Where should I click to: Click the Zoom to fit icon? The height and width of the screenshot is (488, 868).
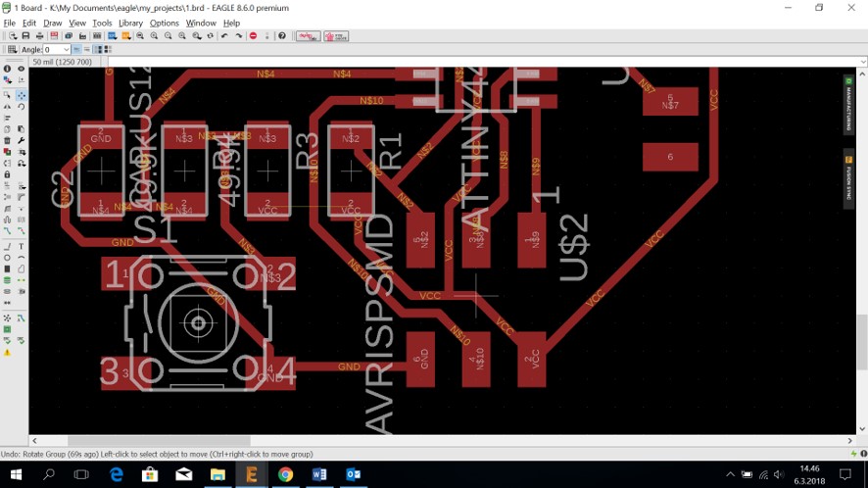(140, 36)
